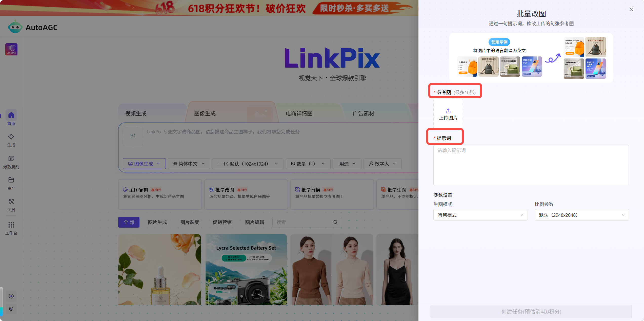Select the 促销营销 filter tab
Image resolution: width=644 pixels, height=321 pixels.
222,222
